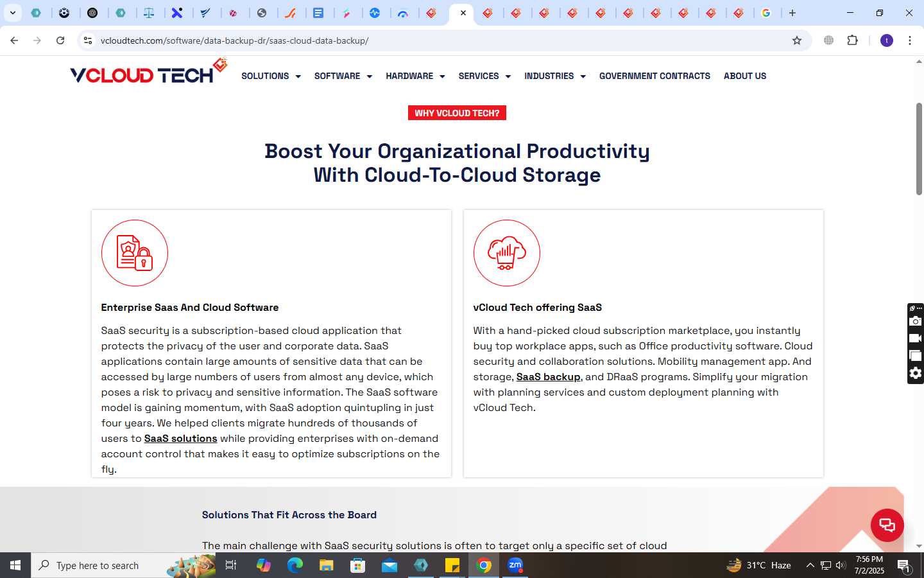Open the clock showing 7:56 PM
This screenshot has height=578, width=924.
point(869,565)
